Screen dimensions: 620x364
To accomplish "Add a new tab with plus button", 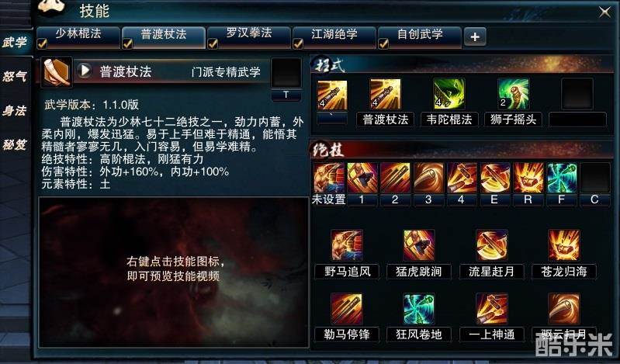I will pyautogui.click(x=475, y=37).
